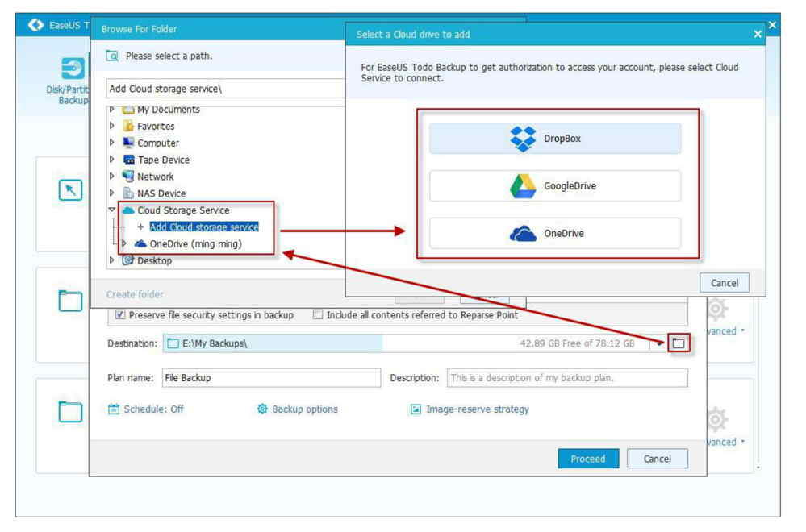Screen dimensions: 806x532
Task: Click the NAS Device icon
Action: tap(128, 193)
